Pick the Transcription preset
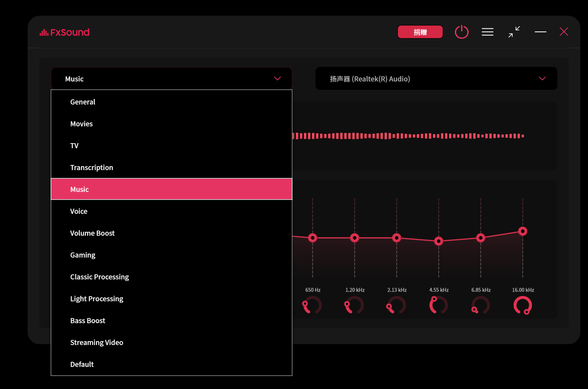The width and height of the screenshot is (588, 389). [172, 167]
